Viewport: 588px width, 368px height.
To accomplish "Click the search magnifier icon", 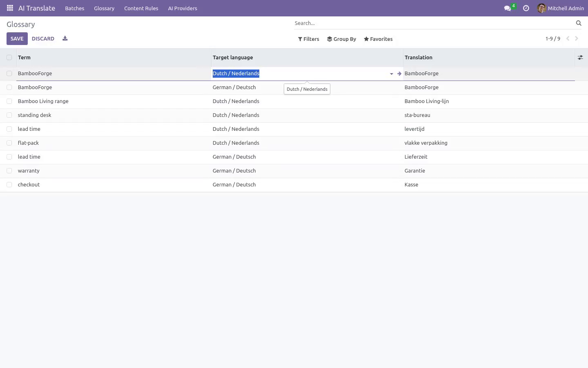I will coord(579,23).
